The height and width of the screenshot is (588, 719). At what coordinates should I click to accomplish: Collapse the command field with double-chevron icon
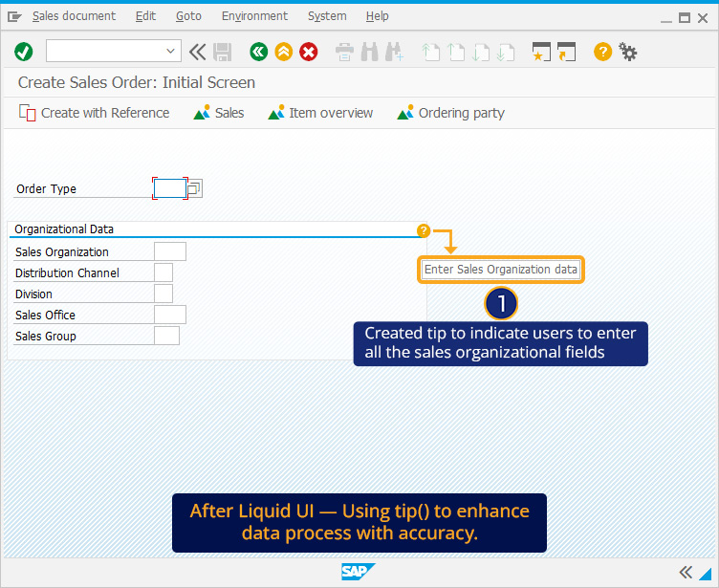click(x=197, y=52)
